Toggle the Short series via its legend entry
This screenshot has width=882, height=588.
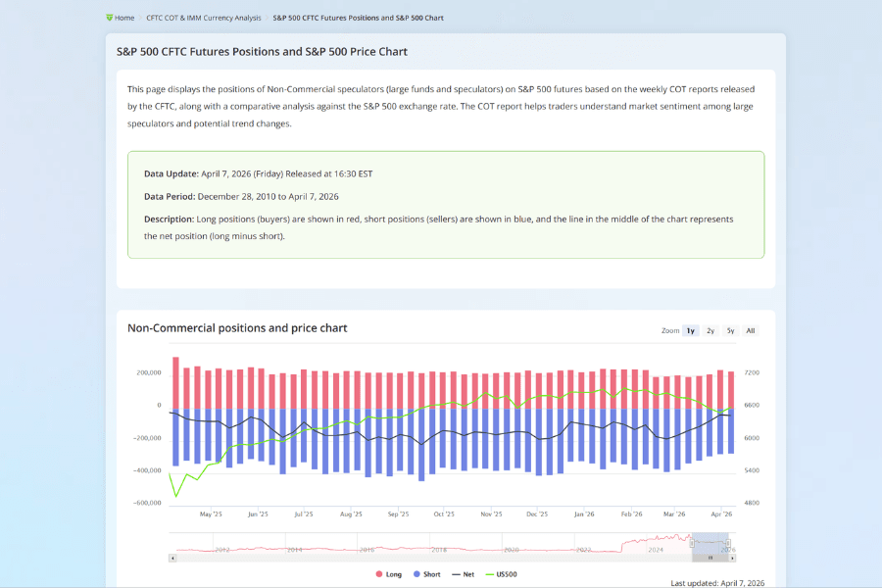click(x=425, y=573)
